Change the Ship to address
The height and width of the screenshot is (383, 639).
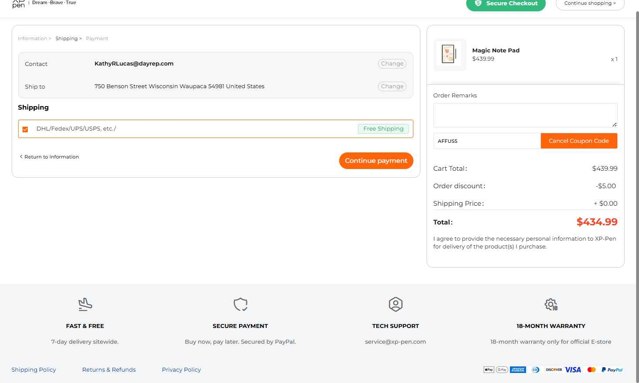click(x=392, y=86)
